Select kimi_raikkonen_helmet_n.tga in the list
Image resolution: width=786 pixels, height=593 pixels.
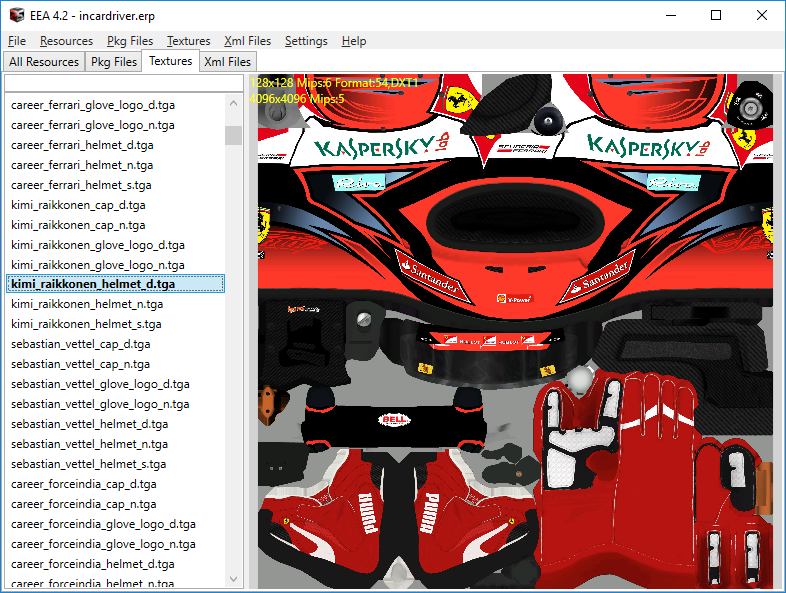pyautogui.click(x=87, y=304)
